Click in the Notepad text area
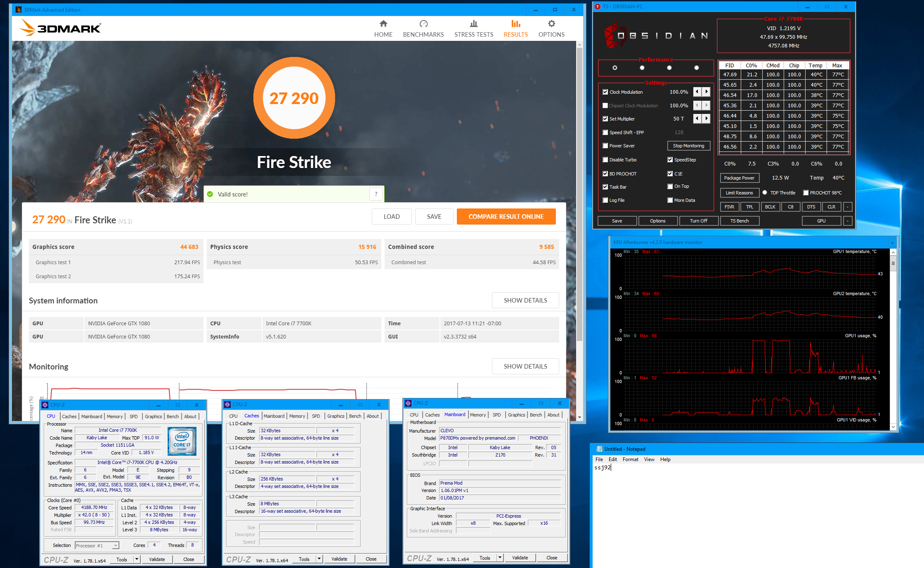Screen dimensions: 924x568 click(759, 516)
